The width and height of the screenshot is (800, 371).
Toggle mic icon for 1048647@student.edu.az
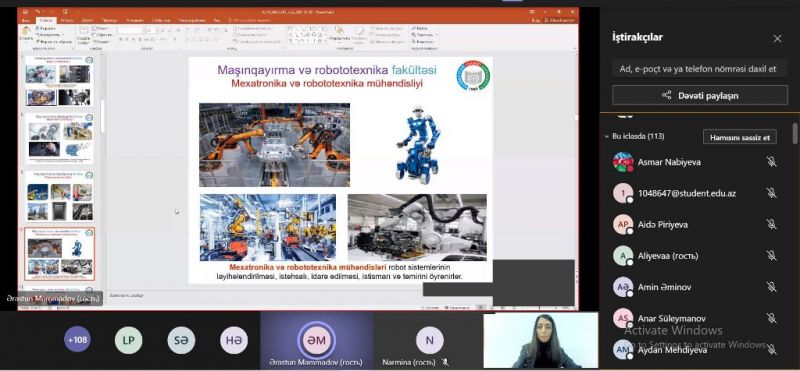tap(771, 193)
